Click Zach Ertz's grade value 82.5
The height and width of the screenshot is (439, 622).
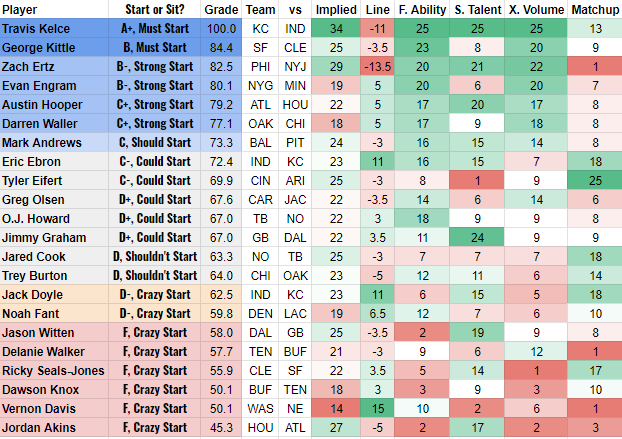[x=220, y=65]
